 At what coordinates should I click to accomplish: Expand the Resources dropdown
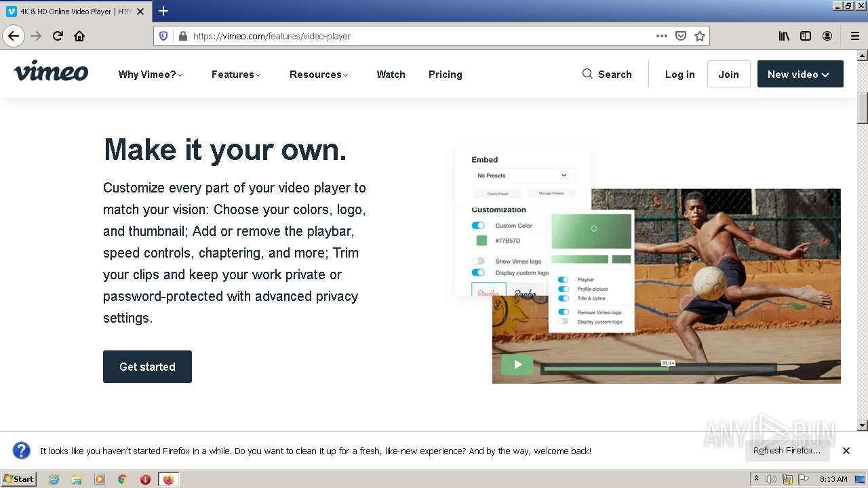click(319, 75)
